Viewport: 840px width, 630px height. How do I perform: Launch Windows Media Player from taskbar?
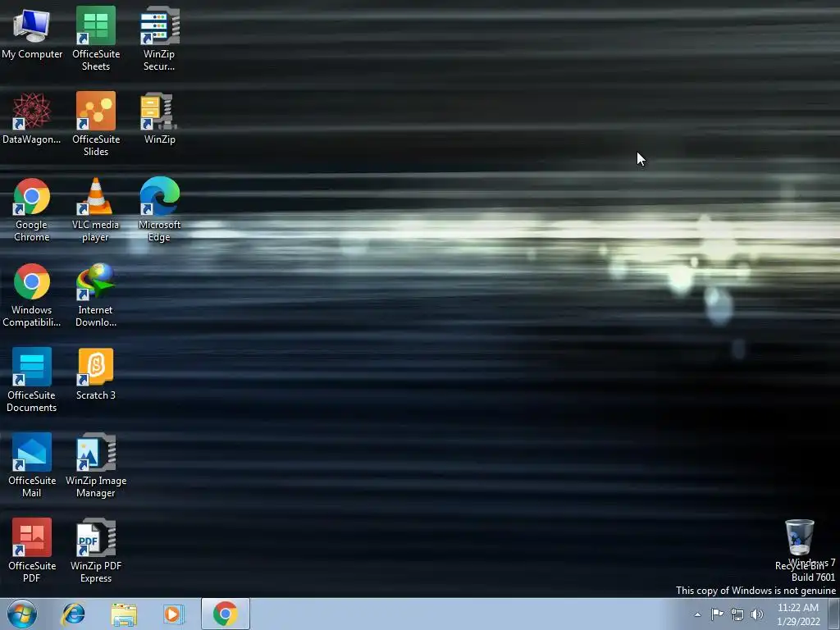[174, 614]
